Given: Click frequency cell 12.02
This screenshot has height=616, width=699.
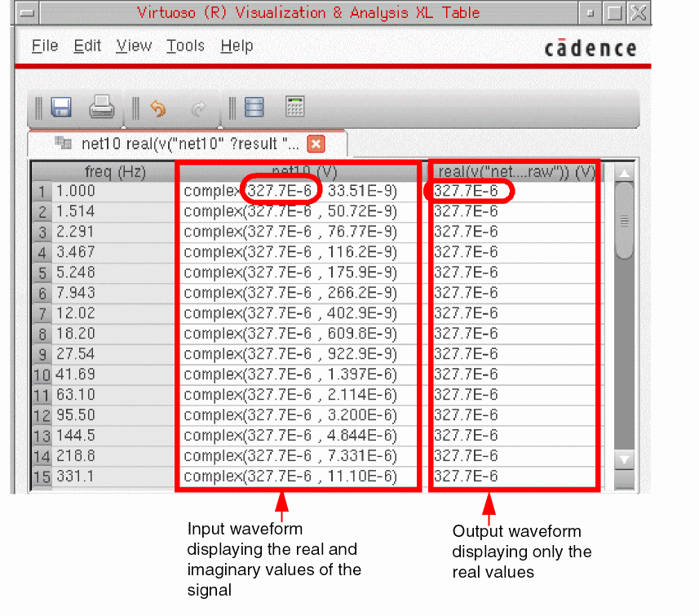Looking at the screenshot, I should (113, 313).
